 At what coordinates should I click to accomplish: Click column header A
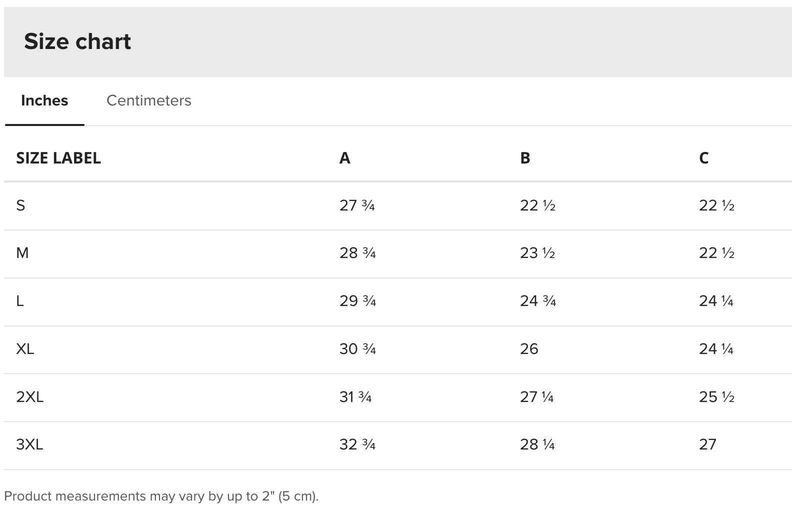click(x=344, y=158)
